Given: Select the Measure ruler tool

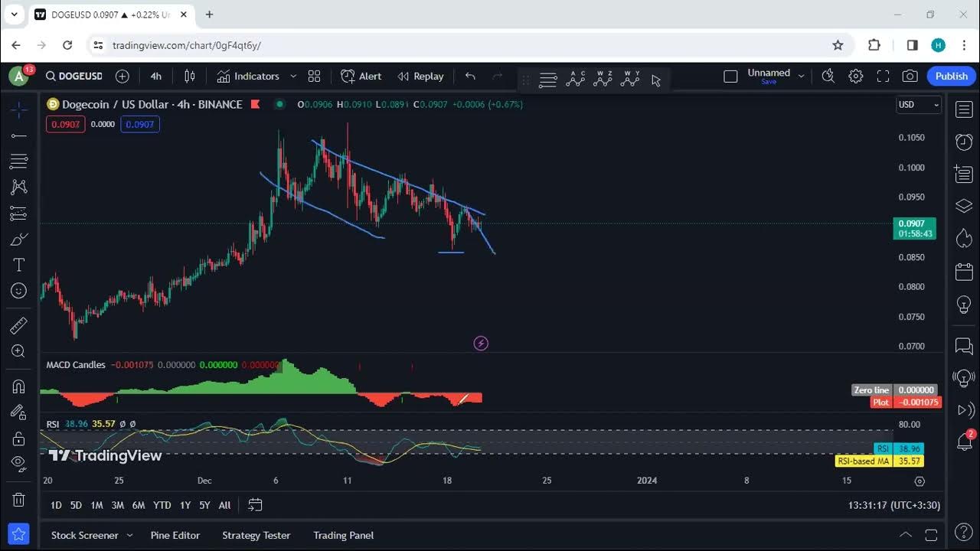Looking at the screenshot, I should click(18, 326).
